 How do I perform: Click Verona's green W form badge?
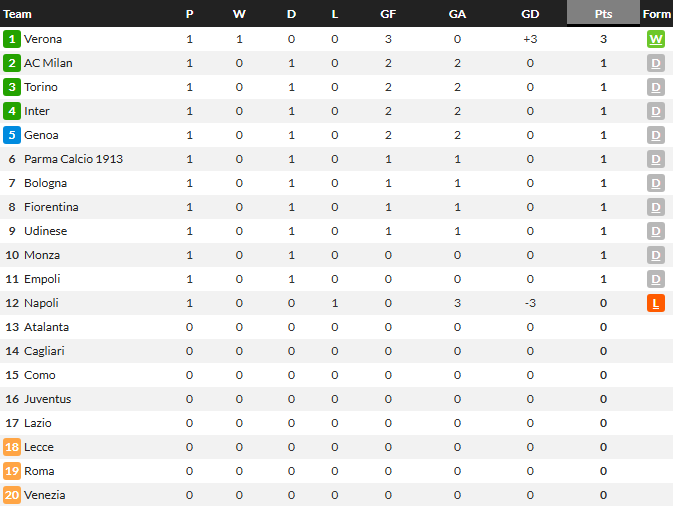coord(655,39)
